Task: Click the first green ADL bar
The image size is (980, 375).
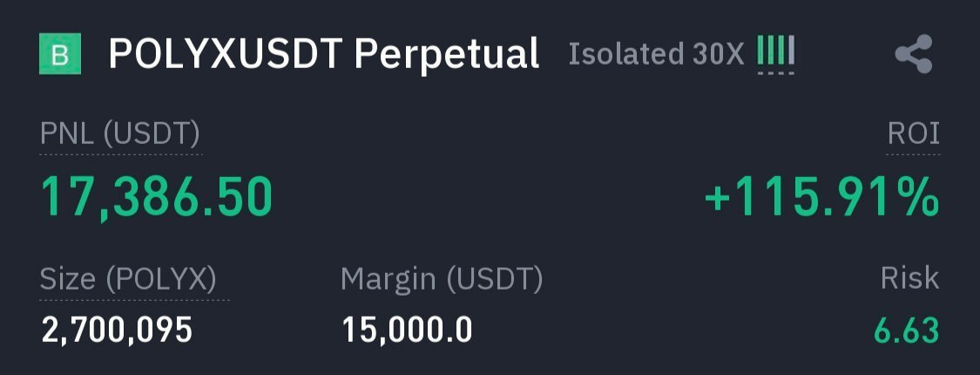Action: [x=760, y=51]
